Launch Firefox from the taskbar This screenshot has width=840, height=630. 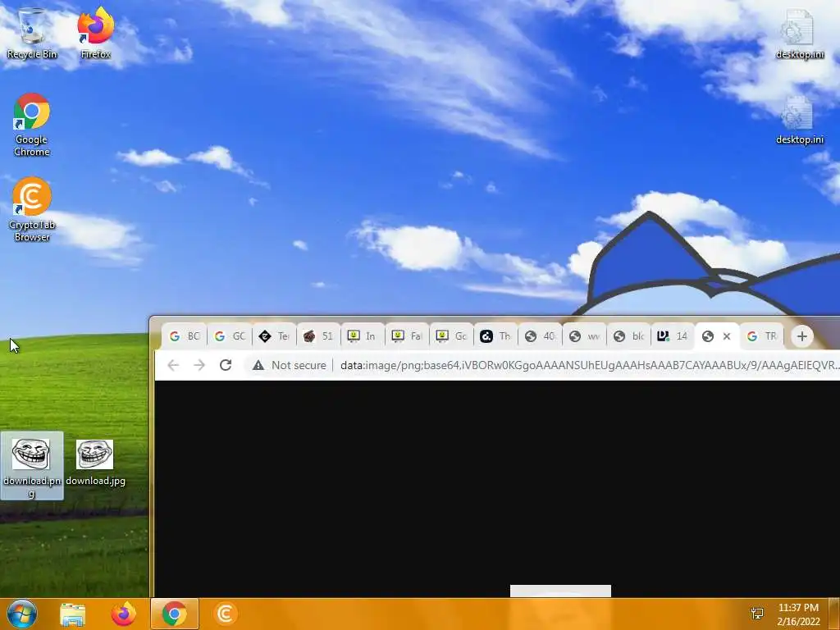[x=124, y=614]
